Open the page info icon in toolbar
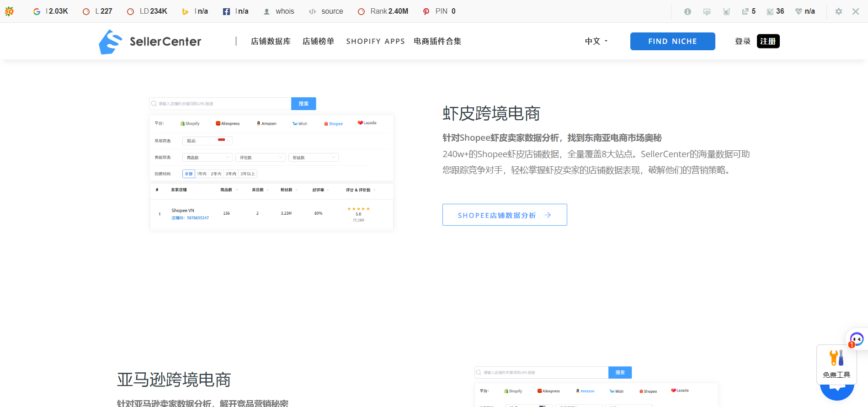 pyautogui.click(x=687, y=11)
